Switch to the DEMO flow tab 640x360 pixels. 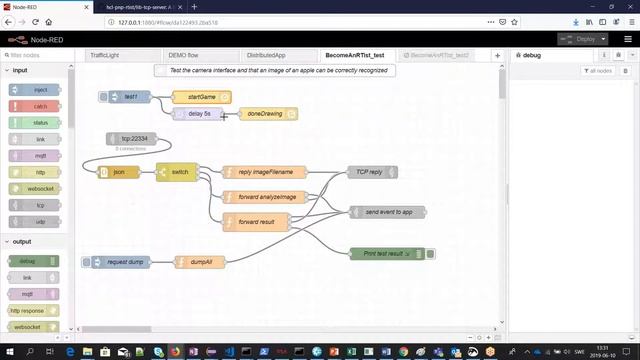[x=201, y=56]
